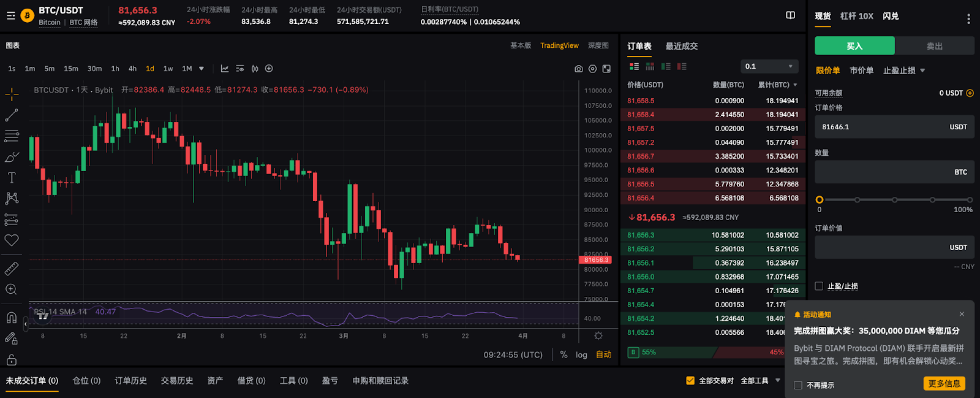
Task: Select the crosshair cursor tool
Action: coord(12,94)
